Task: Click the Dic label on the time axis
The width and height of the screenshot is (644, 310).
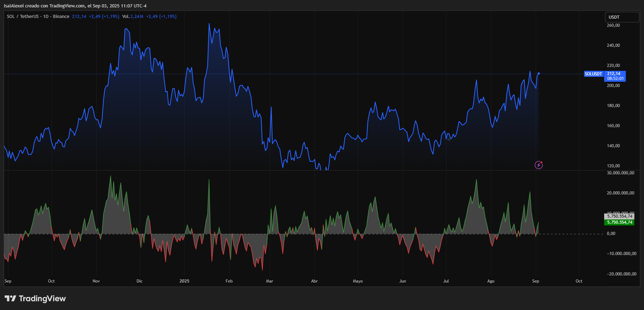Action: pos(139,281)
